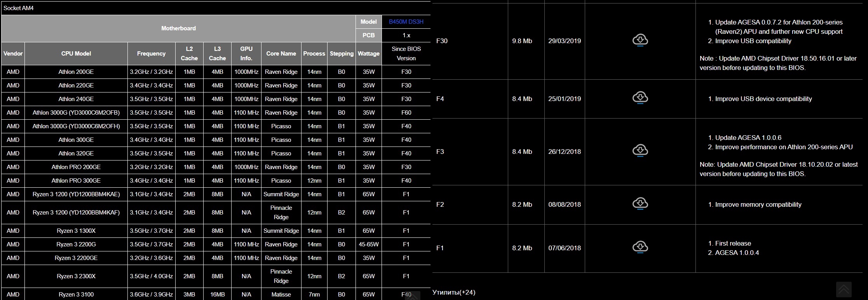Select Athlon 3000G (YD3000C6M2OFH) cell
Image resolution: width=868 pixels, height=300 pixels.
[x=76, y=126]
